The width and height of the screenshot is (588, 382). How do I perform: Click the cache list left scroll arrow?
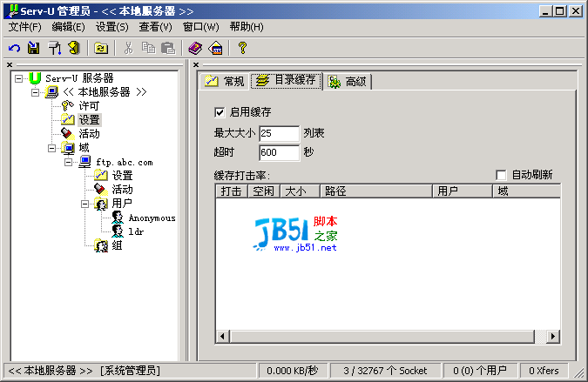click(x=223, y=336)
